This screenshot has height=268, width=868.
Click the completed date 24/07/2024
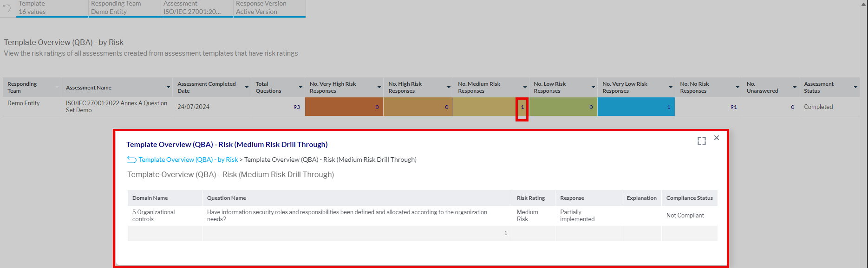[x=193, y=107]
